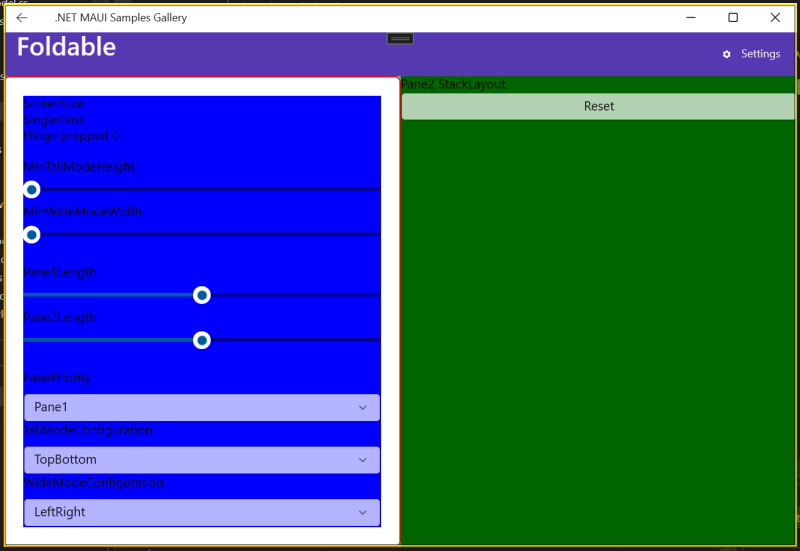
Task: Close the .NET MAUI Samples Gallery window
Action: (x=775, y=18)
